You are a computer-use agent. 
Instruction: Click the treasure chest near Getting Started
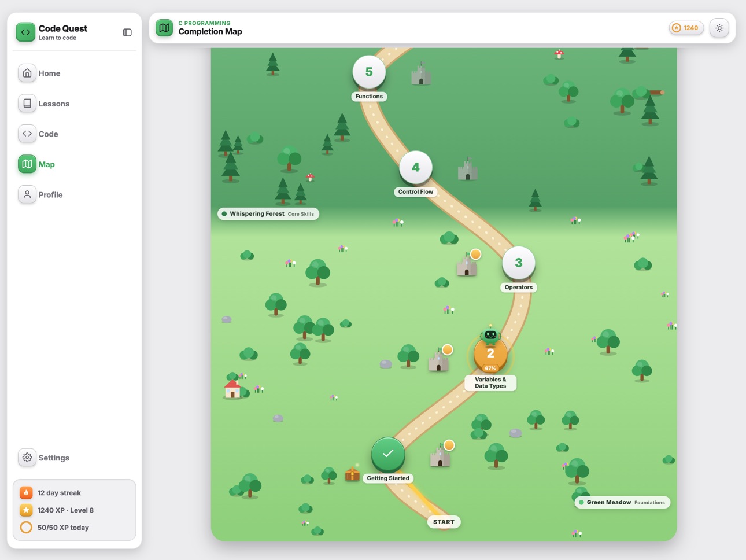click(352, 474)
